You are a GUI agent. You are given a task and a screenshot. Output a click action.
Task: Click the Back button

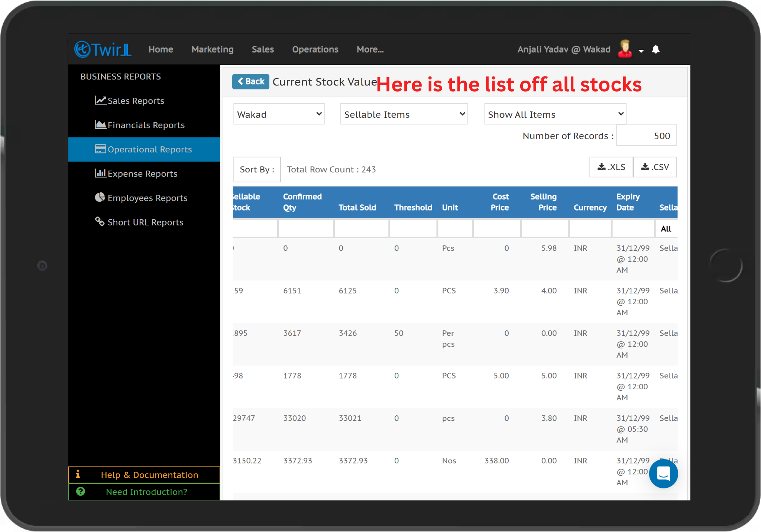pos(251,81)
